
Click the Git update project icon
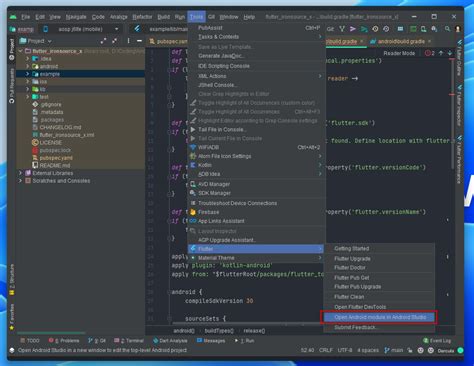pyautogui.click(x=342, y=29)
